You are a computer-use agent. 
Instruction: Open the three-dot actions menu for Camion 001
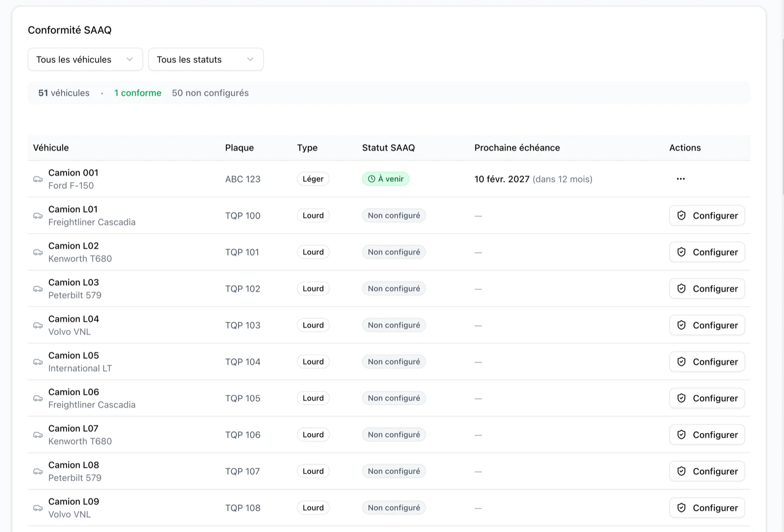[681, 179]
